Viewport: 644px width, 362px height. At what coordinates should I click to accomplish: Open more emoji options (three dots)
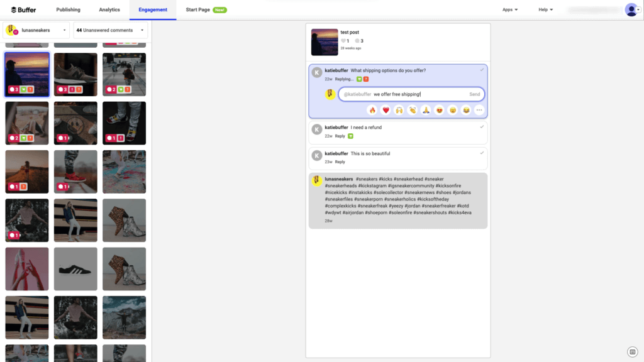pyautogui.click(x=479, y=110)
